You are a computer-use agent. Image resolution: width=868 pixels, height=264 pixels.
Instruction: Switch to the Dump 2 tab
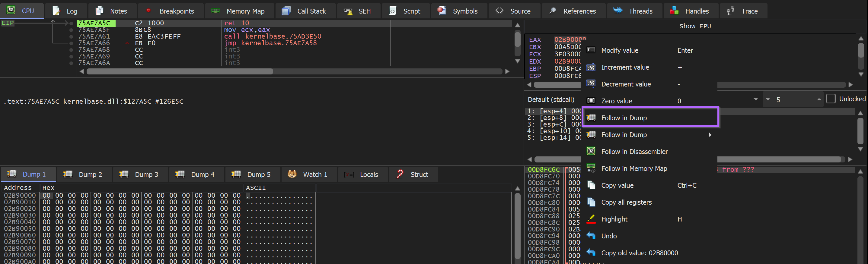point(84,174)
